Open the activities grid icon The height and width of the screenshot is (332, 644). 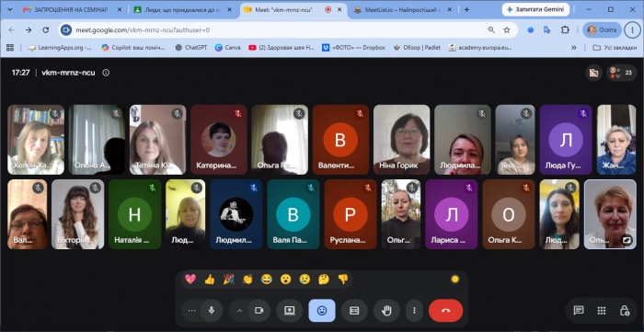coord(602,310)
